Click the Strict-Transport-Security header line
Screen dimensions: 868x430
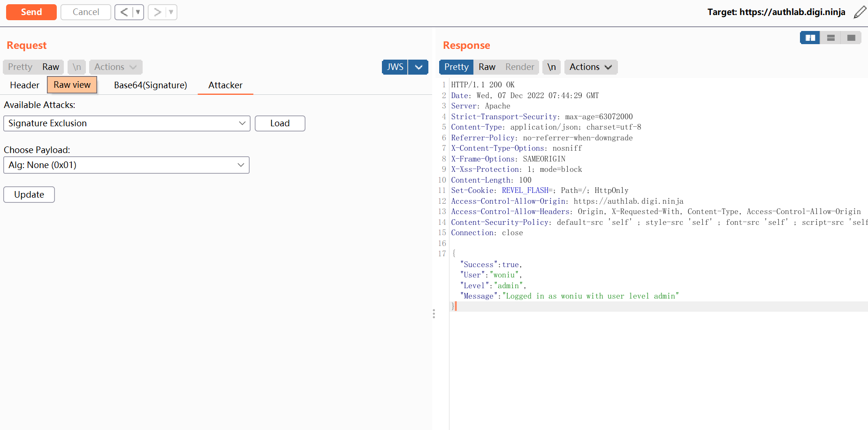pos(542,117)
